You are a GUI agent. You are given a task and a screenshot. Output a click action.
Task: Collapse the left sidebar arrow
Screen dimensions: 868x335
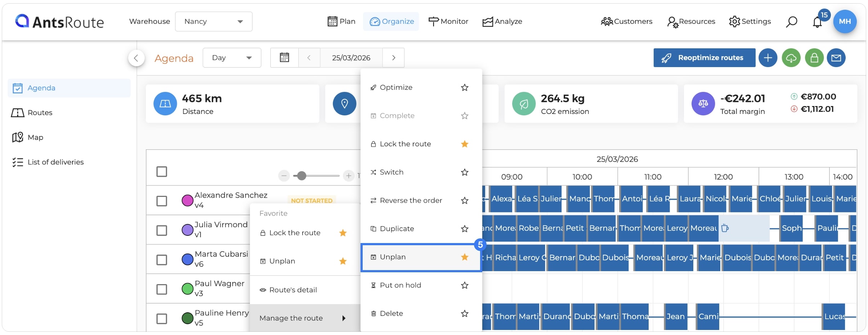pyautogui.click(x=136, y=58)
